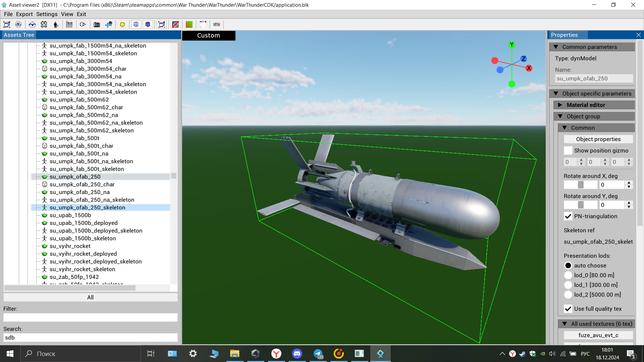The image size is (644, 362).
Task: Enable Show position gizmo checkbox
Action: pos(568,150)
